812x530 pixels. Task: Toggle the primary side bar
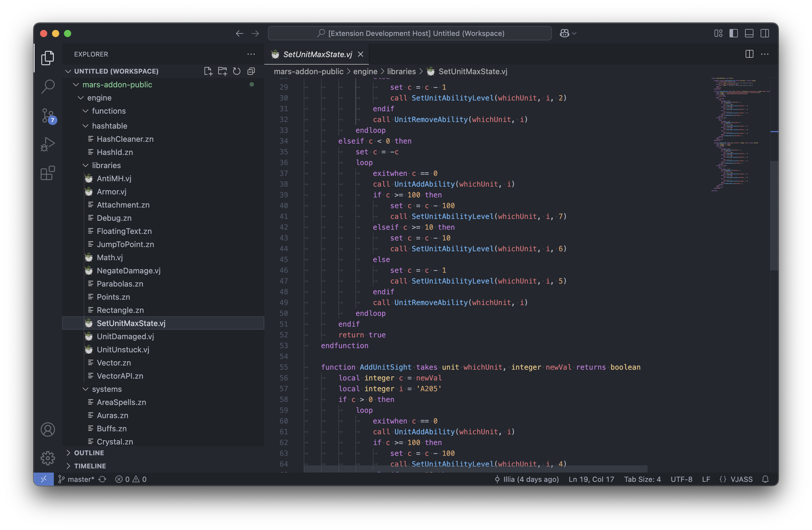tap(734, 33)
